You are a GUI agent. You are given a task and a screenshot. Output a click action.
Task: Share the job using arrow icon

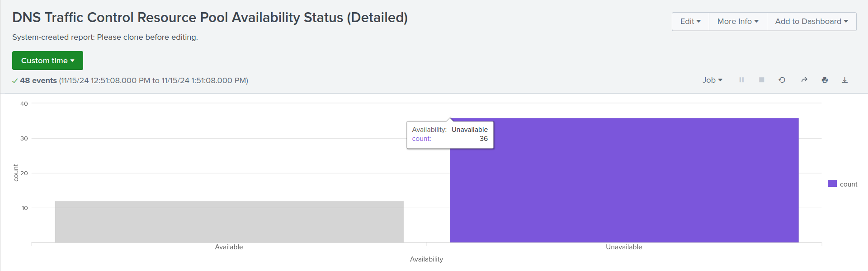pyautogui.click(x=804, y=80)
